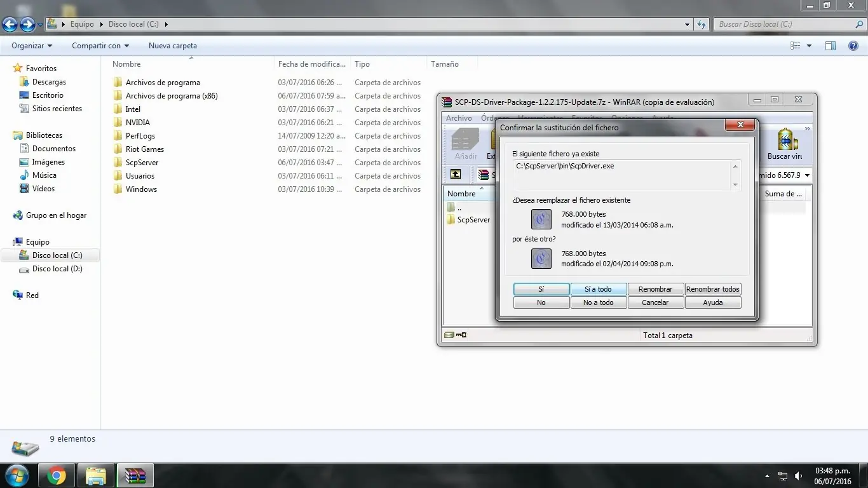This screenshot has width=868, height=488.
Task: Refresh the Explorer address bar location
Action: click(x=702, y=25)
